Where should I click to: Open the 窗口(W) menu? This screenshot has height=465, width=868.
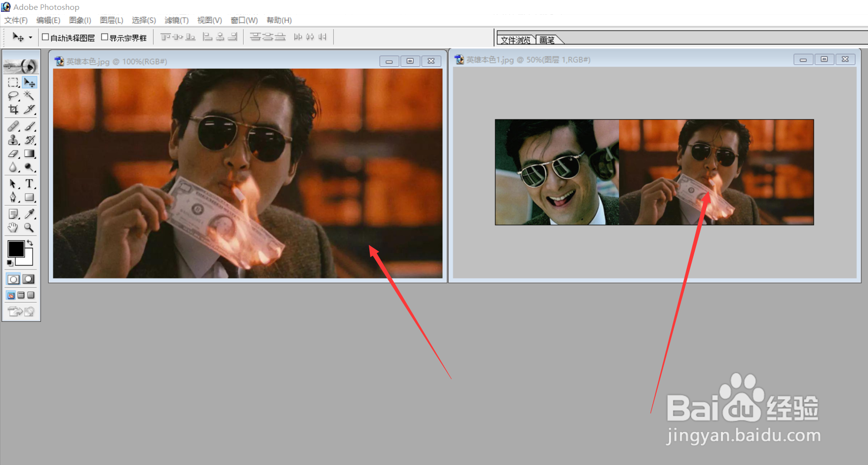[x=244, y=20]
